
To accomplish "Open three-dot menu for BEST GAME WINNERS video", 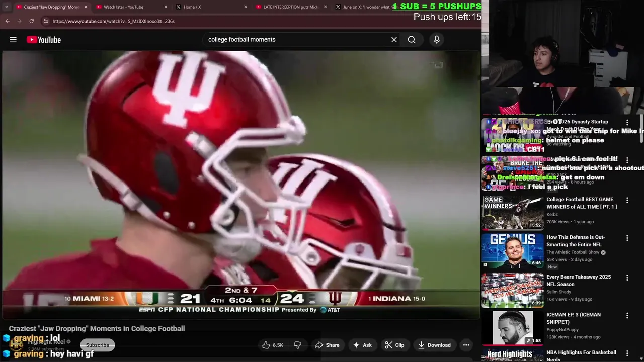I will click(627, 200).
